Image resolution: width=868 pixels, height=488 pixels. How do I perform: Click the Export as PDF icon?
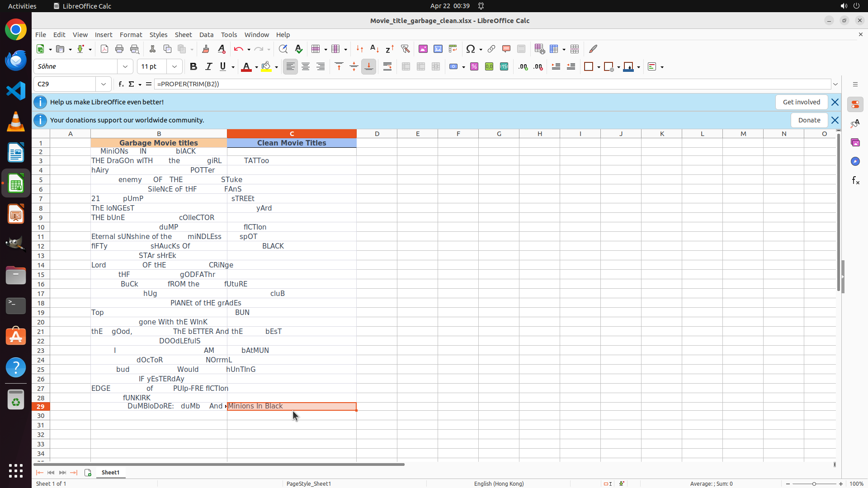[x=104, y=49]
